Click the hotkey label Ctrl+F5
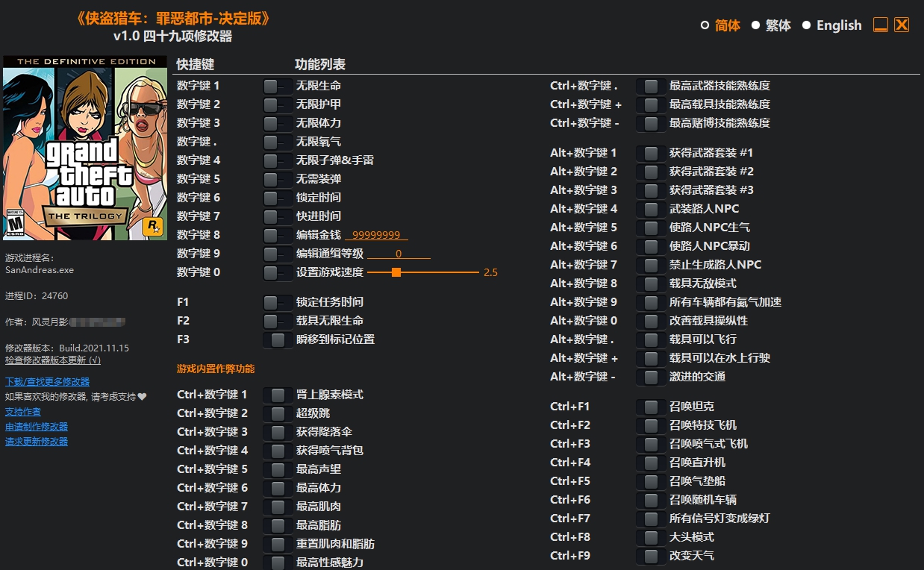The image size is (924, 570). [570, 481]
